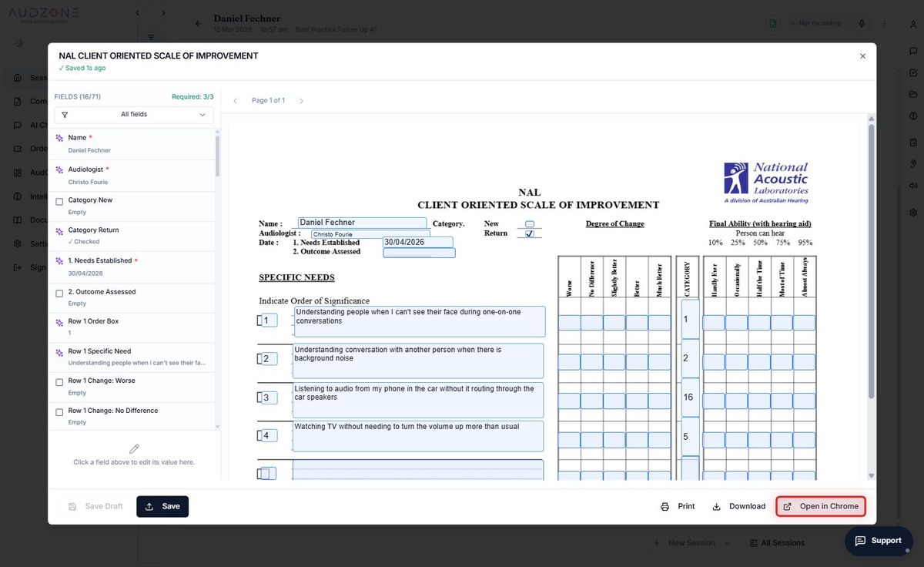Download the form
The width and height of the screenshot is (924, 567).
point(739,506)
